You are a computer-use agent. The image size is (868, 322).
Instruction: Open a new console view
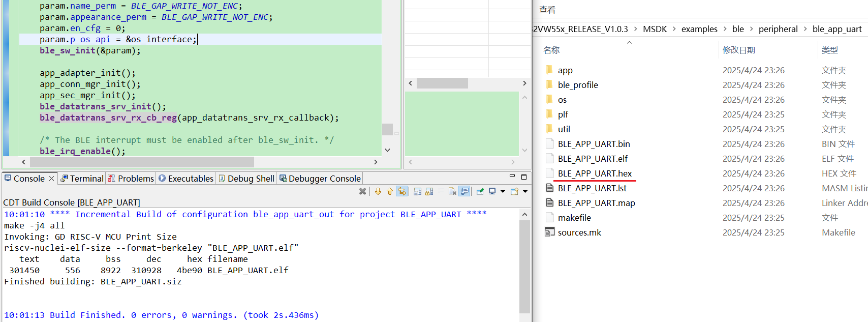click(x=514, y=191)
